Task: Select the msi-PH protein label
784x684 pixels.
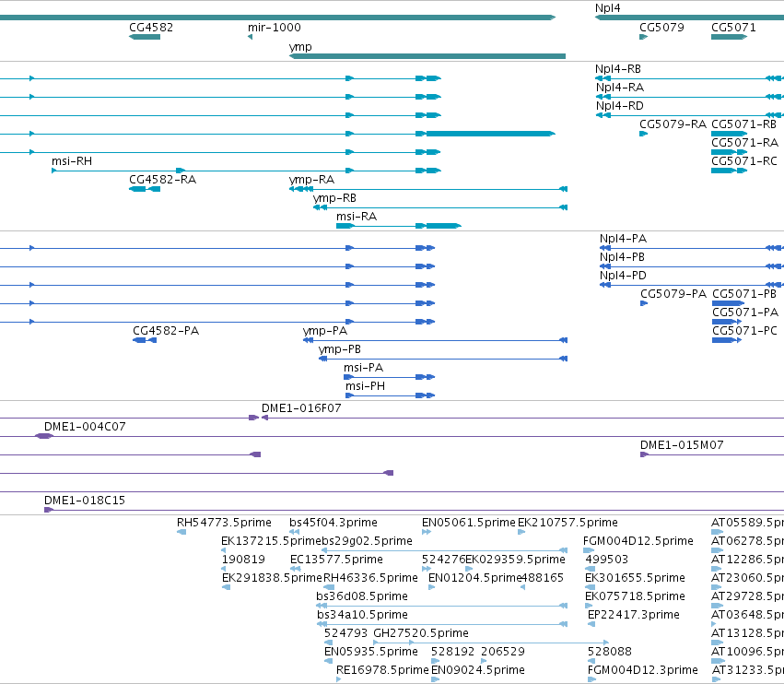Action: (365, 386)
